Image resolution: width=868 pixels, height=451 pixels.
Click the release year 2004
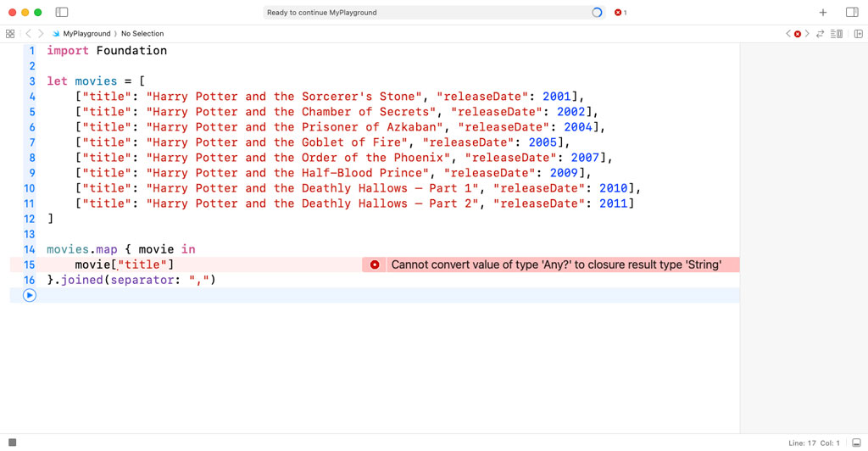[x=578, y=126]
